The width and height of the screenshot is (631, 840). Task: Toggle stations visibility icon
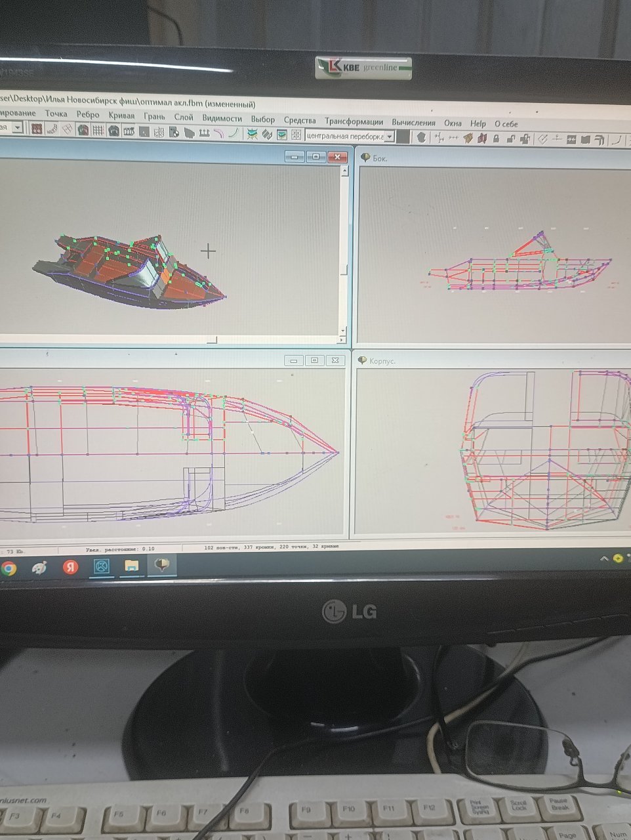[113, 131]
